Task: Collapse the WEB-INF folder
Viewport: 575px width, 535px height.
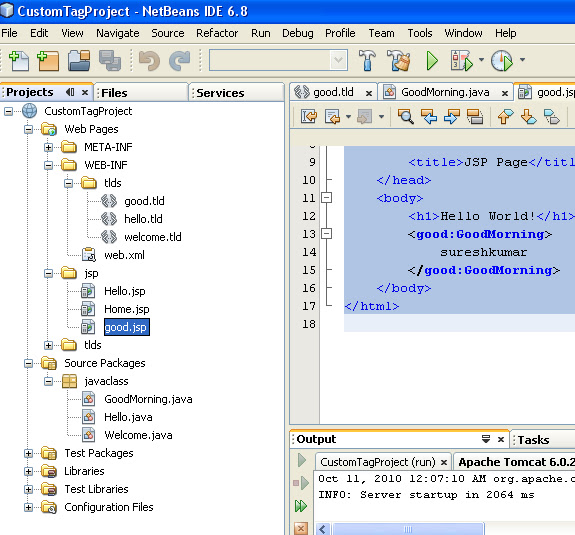Action: point(48,165)
